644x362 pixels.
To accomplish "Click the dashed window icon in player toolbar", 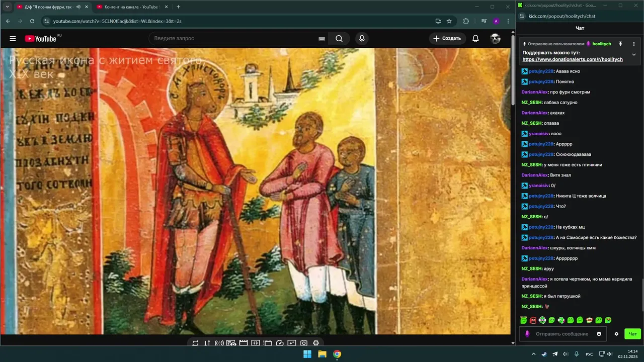I will [x=268, y=343].
